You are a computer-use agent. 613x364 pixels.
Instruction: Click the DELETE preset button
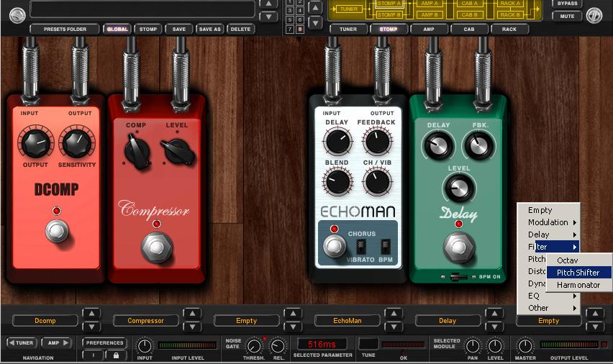point(241,29)
